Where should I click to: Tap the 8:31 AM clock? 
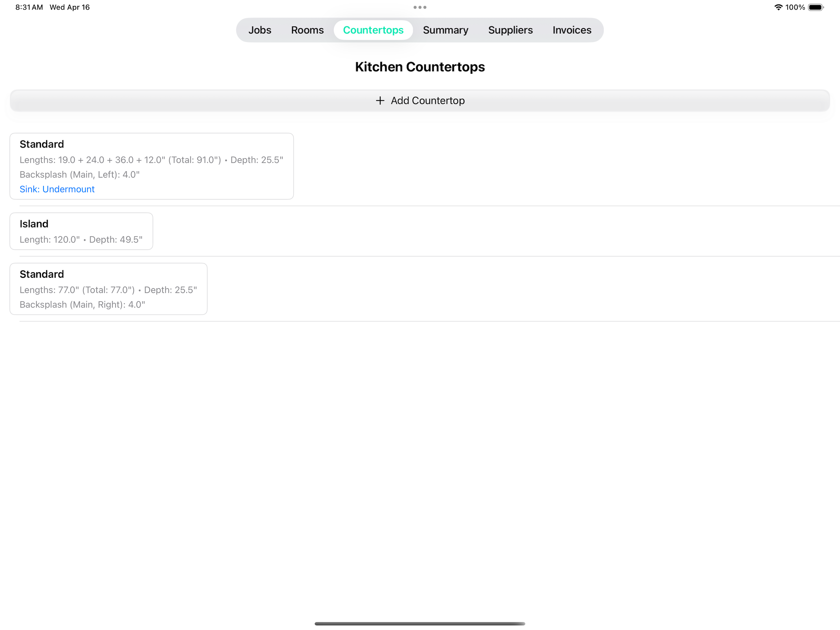(29, 7)
